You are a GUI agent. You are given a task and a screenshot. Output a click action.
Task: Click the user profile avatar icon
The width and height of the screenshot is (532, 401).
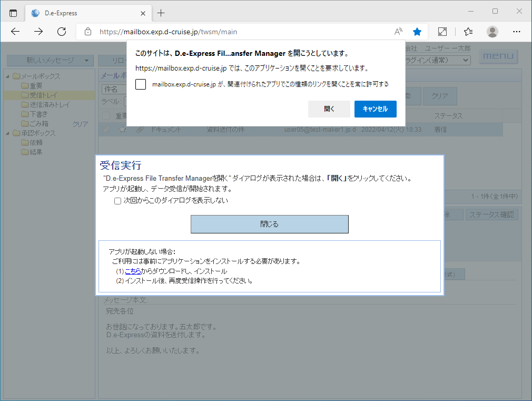pos(492,32)
